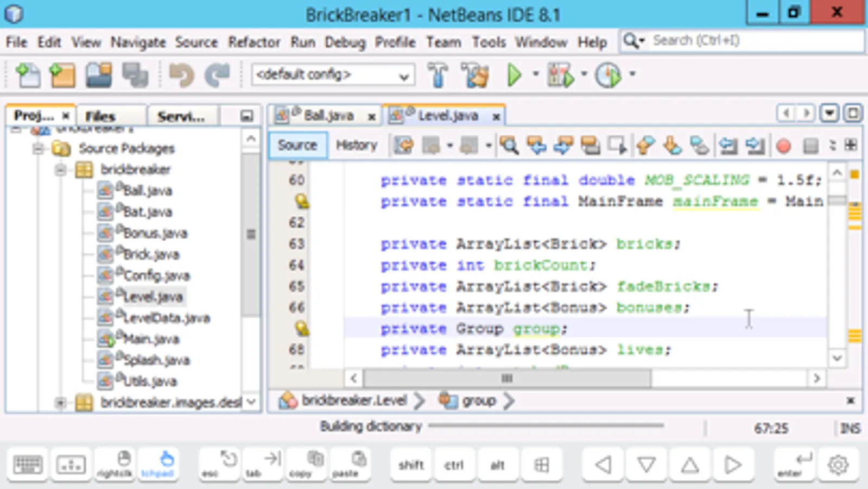
Task: Click the Save All toolbar icon
Action: [135, 74]
